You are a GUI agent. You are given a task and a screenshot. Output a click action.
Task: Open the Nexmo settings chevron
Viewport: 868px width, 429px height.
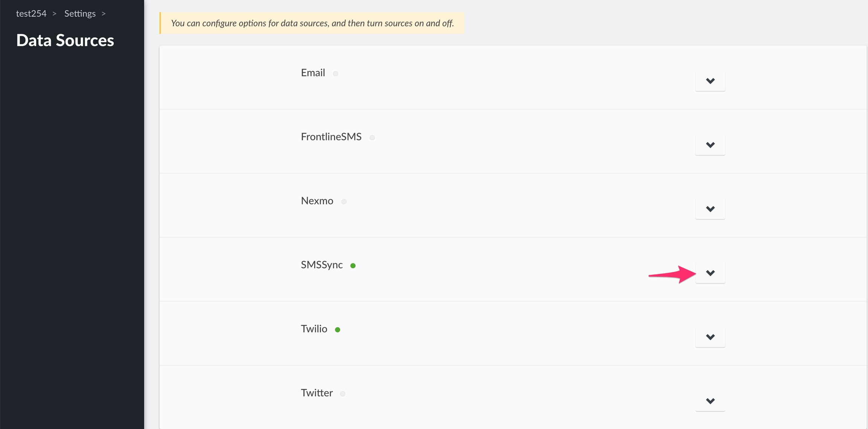(x=710, y=209)
